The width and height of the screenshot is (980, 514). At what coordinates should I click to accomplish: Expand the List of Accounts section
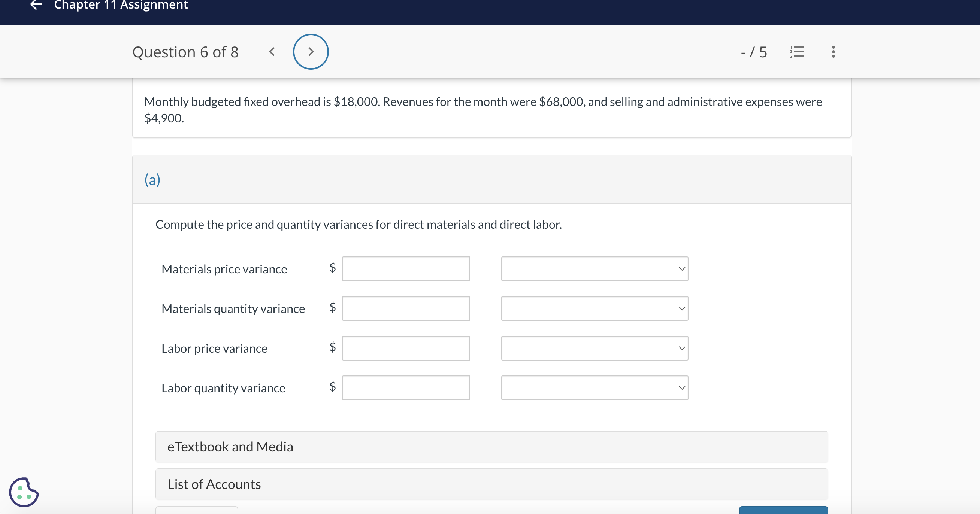click(491, 484)
